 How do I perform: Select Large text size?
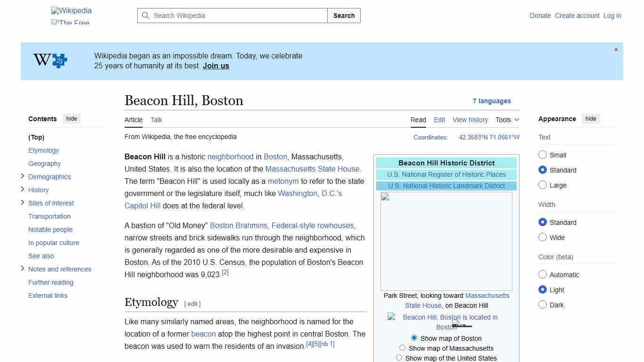pyautogui.click(x=543, y=185)
